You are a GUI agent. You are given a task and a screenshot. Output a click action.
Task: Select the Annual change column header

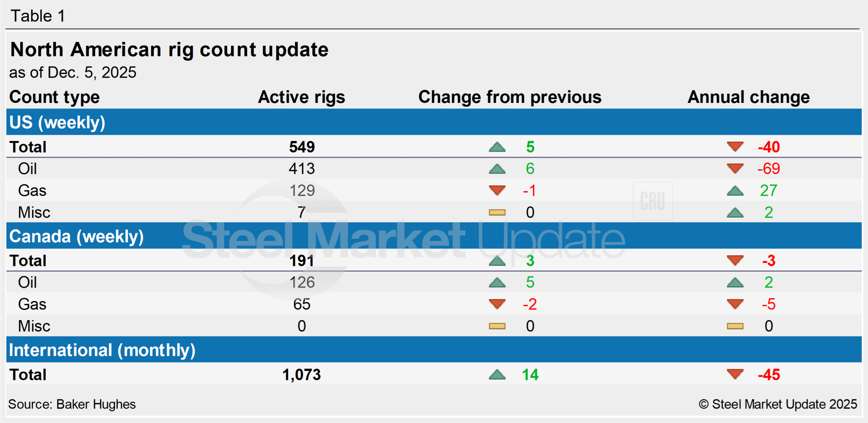coord(748,97)
